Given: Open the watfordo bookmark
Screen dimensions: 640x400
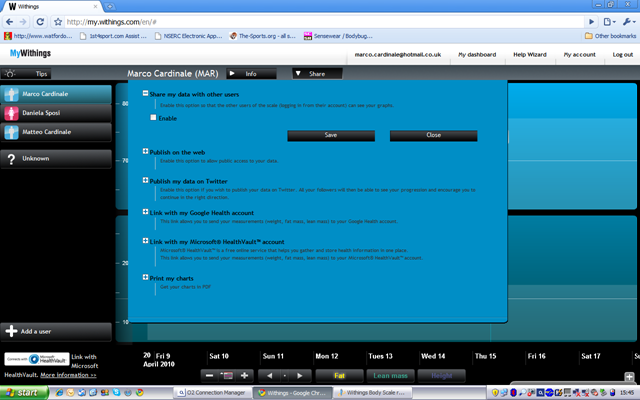Looking at the screenshot, I should (38, 36).
